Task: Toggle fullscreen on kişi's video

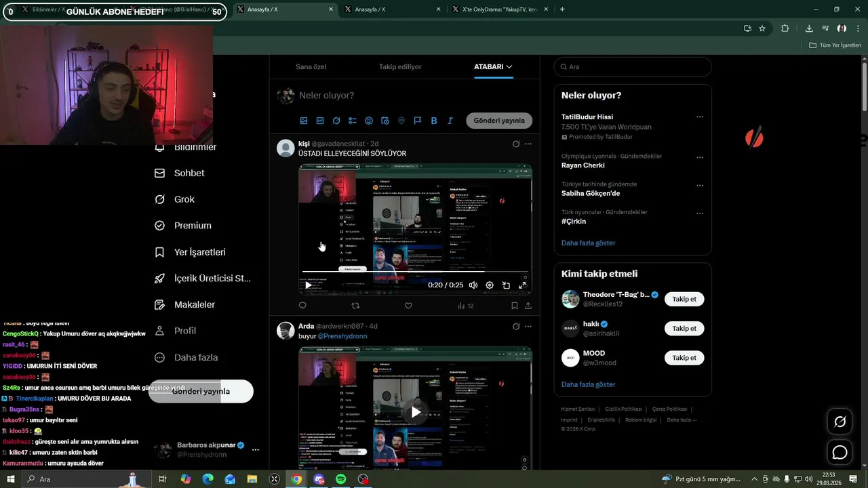Action: pos(522,285)
